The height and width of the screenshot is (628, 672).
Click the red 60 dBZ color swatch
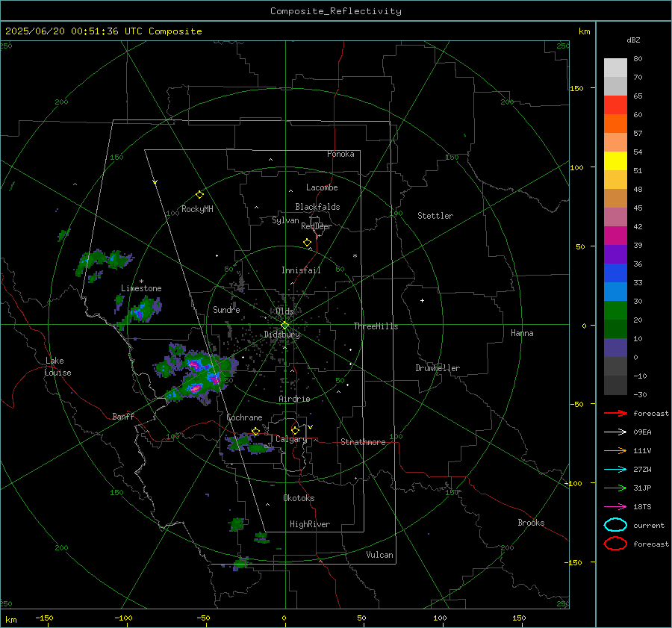coord(615,105)
